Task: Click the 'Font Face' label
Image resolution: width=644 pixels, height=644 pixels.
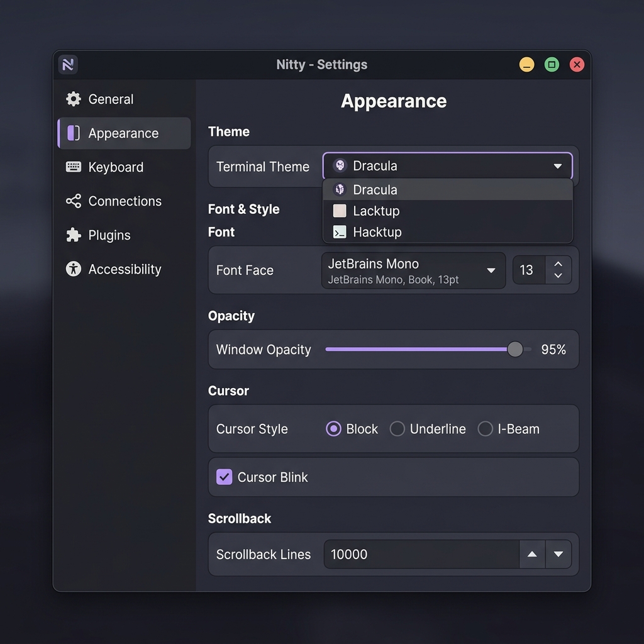Action: click(245, 270)
